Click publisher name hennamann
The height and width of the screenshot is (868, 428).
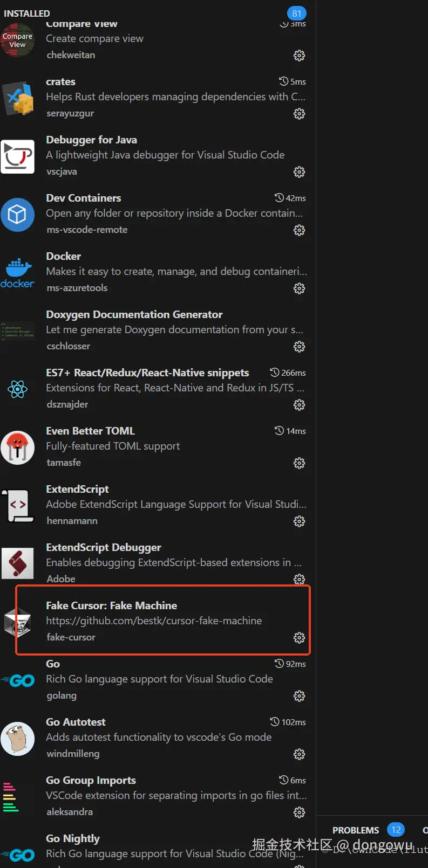click(72, 521)
